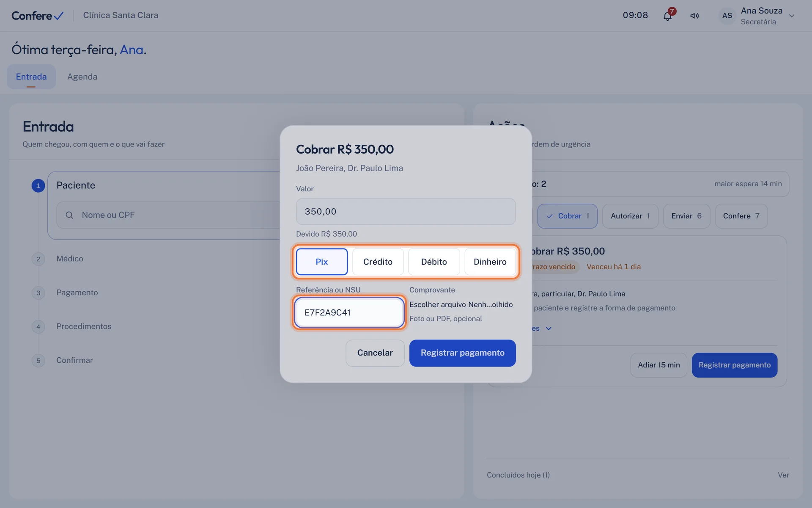The height and width of the screenshot is (508, 812).
Task: Toggle the sound speaker icon
Action: 694,16
